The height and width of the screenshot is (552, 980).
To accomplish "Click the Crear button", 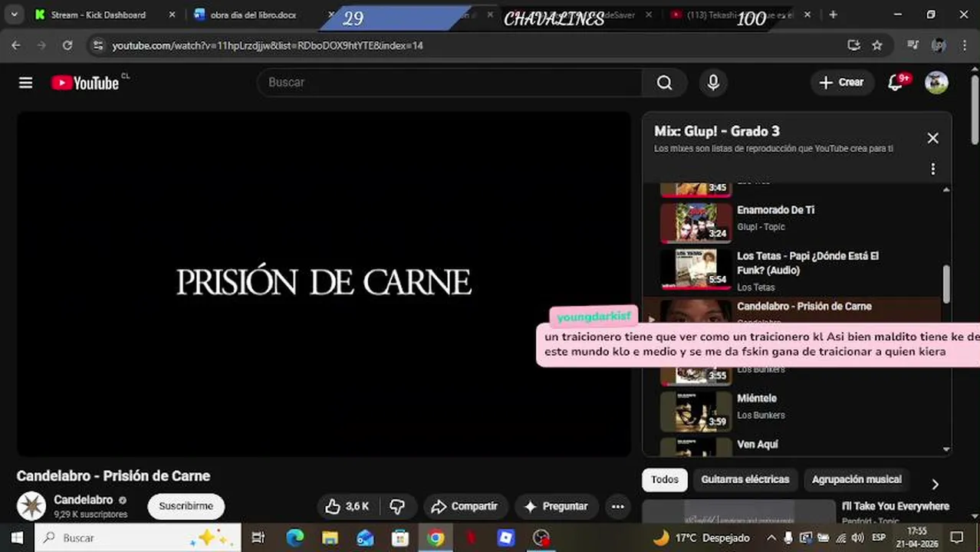I will pyautogui.click(x=841, y=83).
